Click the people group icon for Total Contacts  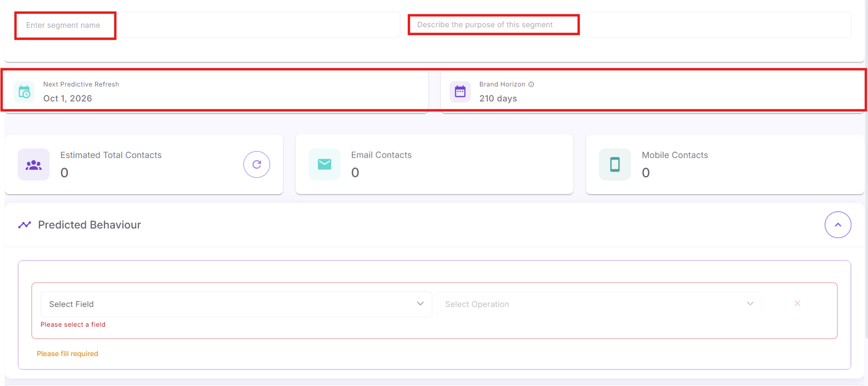[x=34, y=164]
